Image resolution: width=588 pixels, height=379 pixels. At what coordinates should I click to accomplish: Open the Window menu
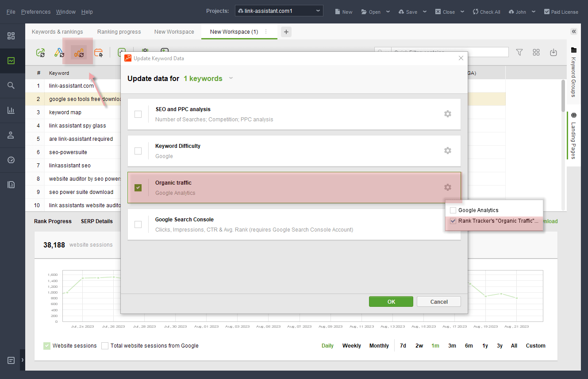(x=66, y=12)
